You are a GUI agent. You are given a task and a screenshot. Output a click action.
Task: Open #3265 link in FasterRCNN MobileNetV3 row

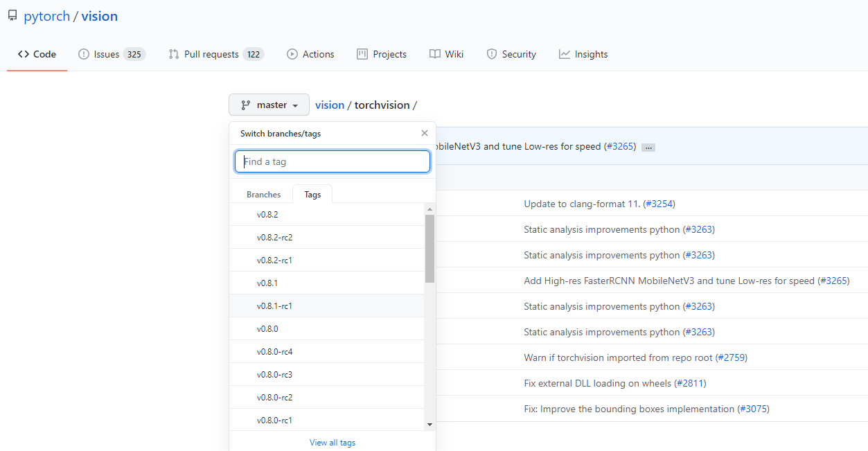[x=833, y=281]
